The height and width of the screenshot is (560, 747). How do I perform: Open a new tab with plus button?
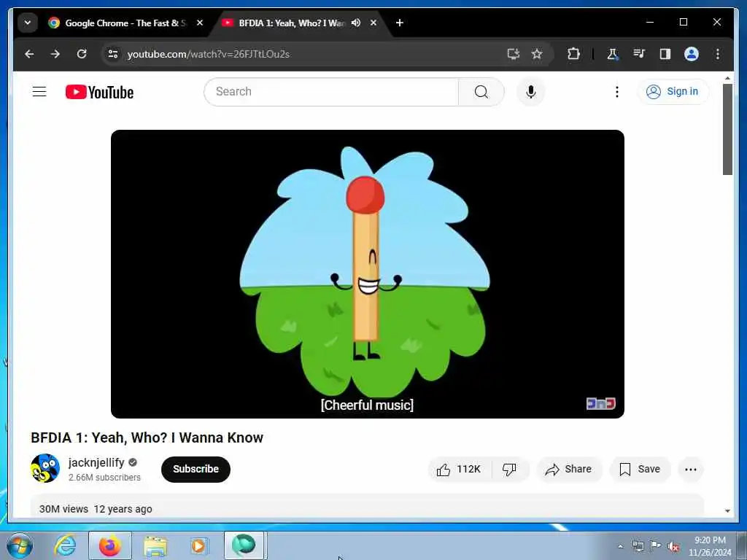[400, 23]
